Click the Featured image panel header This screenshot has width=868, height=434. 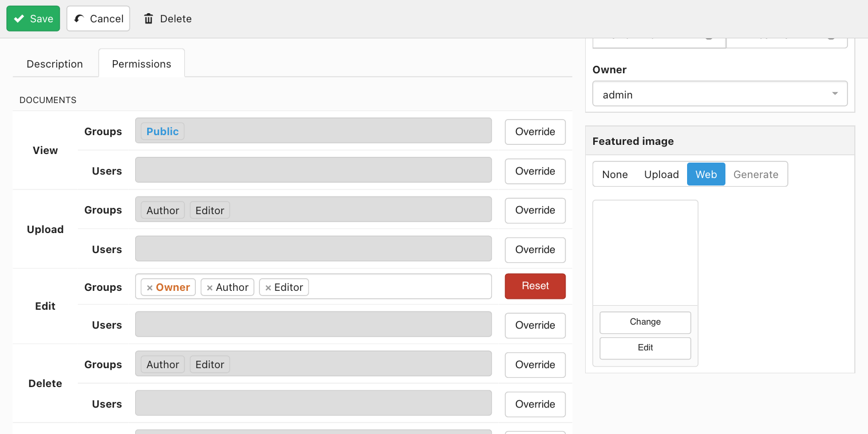coord(720,141)
